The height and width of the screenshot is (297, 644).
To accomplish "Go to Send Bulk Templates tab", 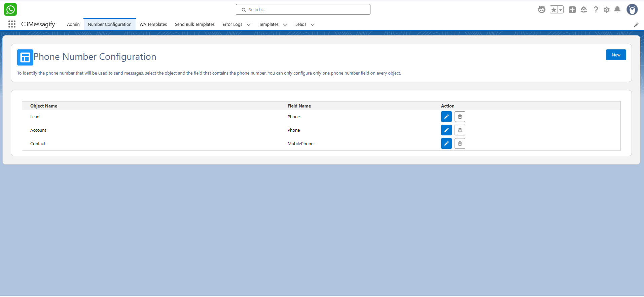I will tap(194, 25).
